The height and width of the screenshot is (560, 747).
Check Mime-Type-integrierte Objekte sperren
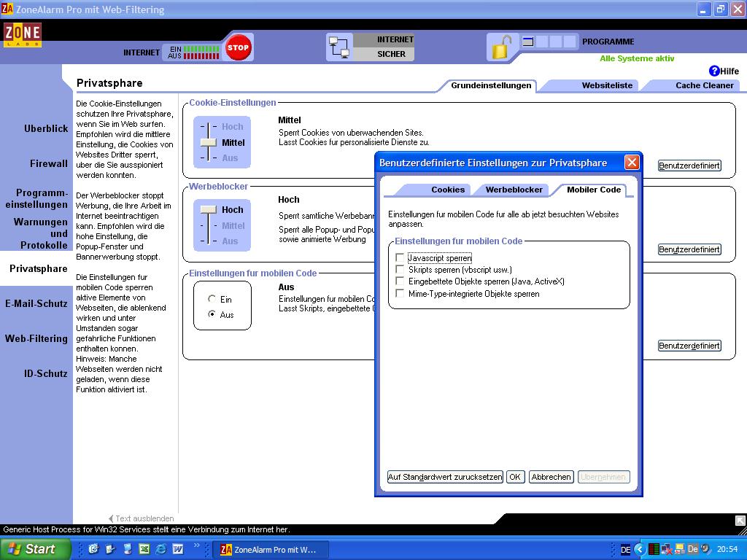click(x=400, y=293)
